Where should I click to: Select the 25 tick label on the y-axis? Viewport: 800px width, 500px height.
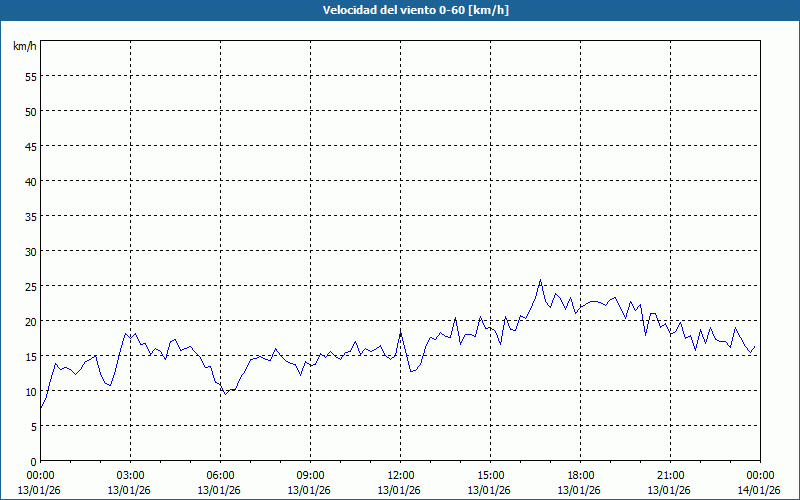(x=30, y=286)
